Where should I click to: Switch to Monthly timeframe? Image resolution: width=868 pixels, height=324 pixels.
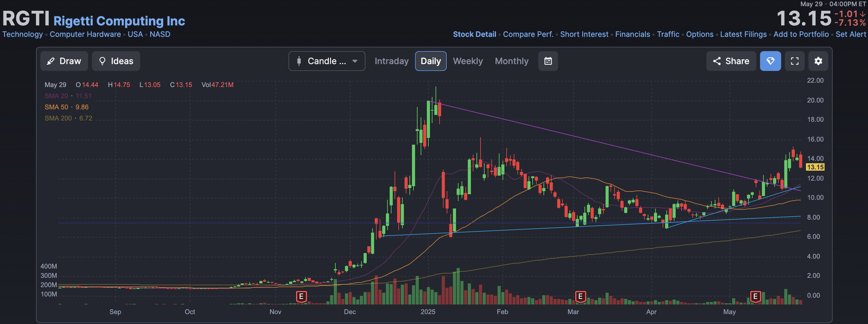512,61
